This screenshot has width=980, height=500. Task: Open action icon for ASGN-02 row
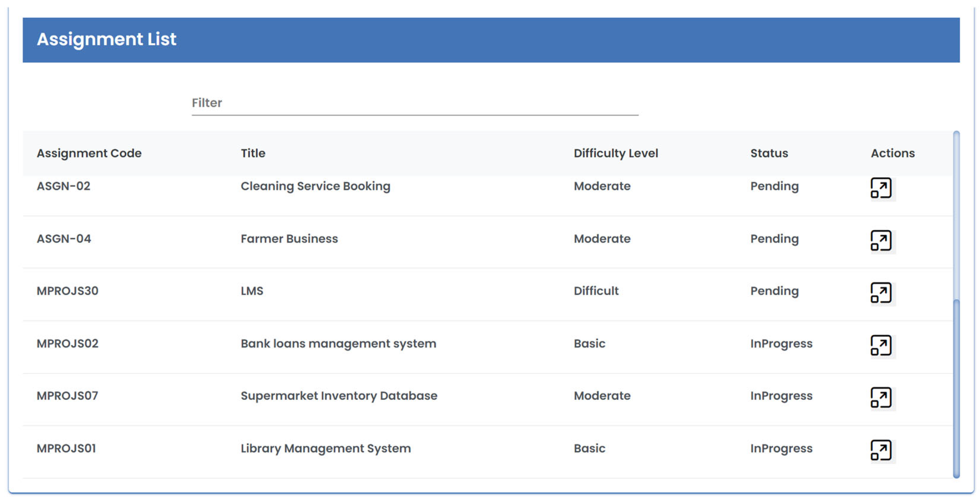[x=881, y=188]
